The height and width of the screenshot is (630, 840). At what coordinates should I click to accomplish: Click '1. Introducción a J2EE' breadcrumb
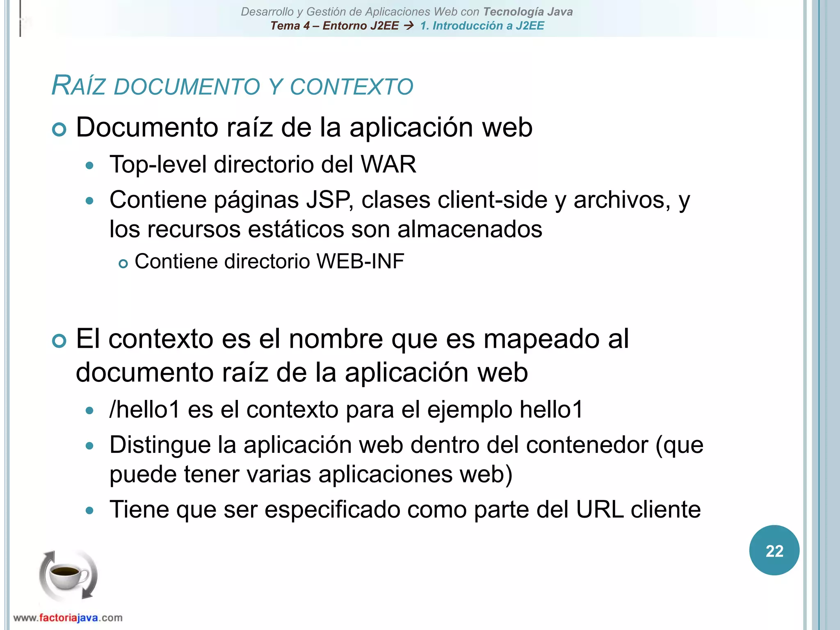point(482,25)
